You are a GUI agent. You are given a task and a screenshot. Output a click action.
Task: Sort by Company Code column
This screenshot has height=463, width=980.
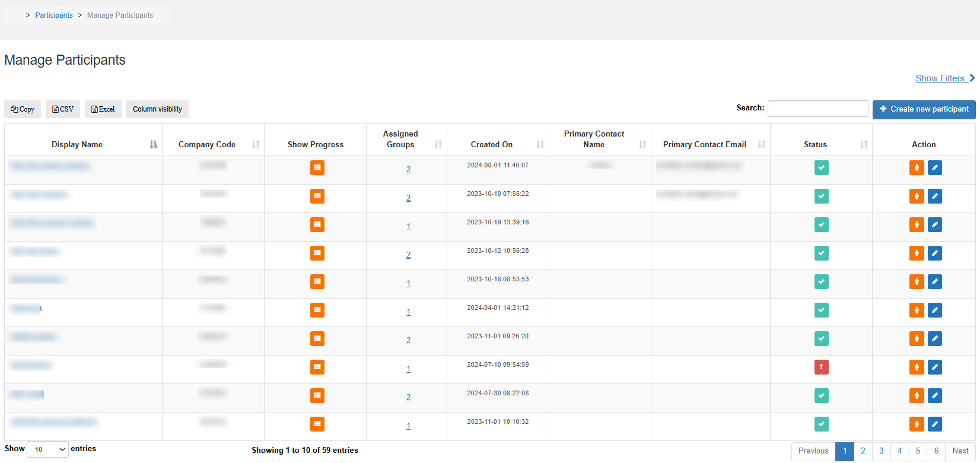coord(213,140)
